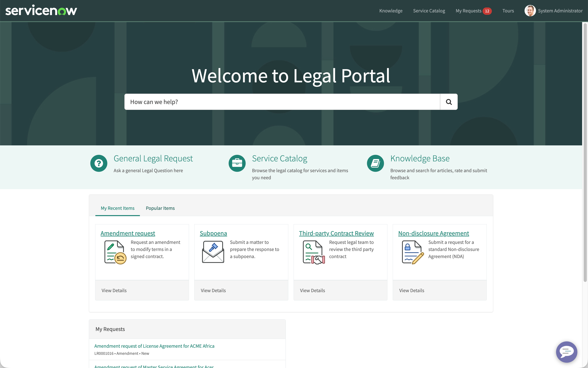Click 'Submit a matter to prepare' description
Screen dimensions: 588x368
point(255,249)
